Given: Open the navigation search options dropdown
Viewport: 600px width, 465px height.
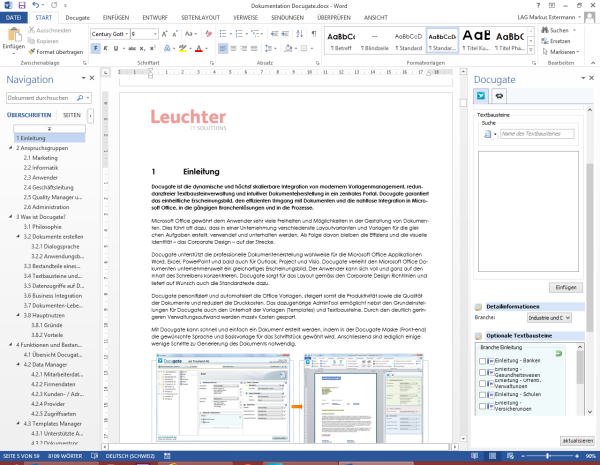Looking at the screenshot, I should (88, 98).
